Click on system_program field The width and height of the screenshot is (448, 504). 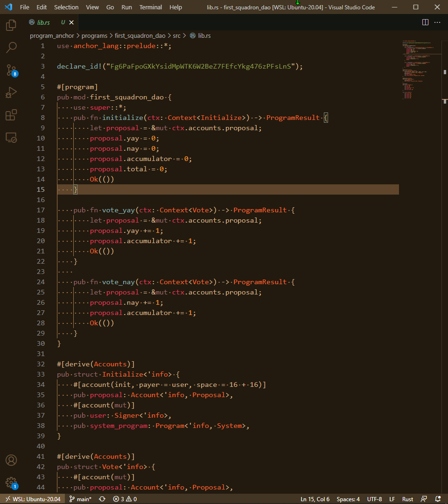tap(118, 426)
